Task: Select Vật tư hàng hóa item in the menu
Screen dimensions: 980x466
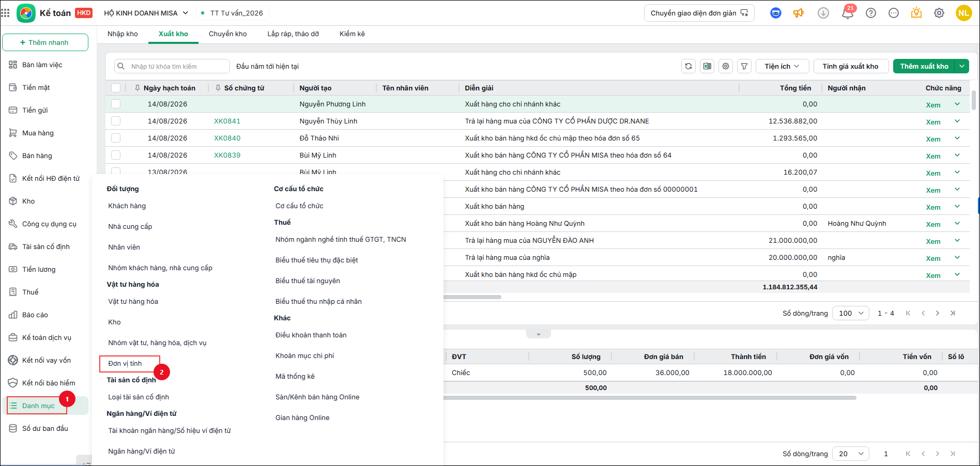Action: 133,301
